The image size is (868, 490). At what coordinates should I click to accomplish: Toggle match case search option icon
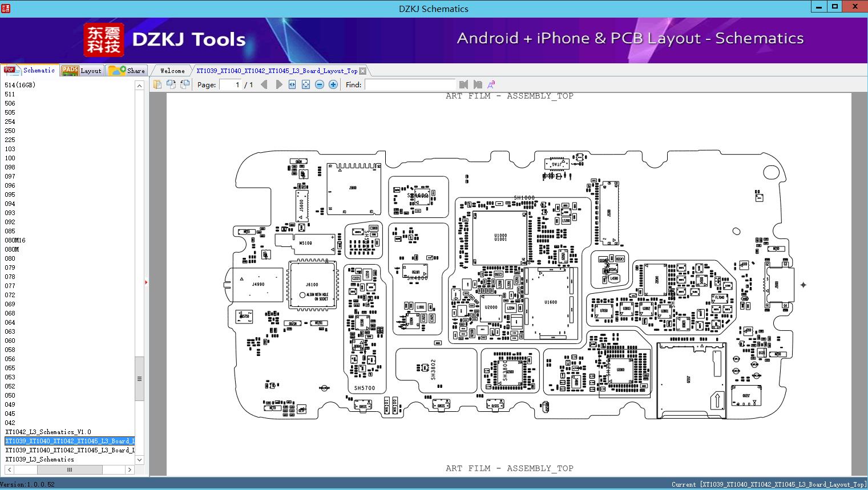pyautogui.click(x=491, y=84)
